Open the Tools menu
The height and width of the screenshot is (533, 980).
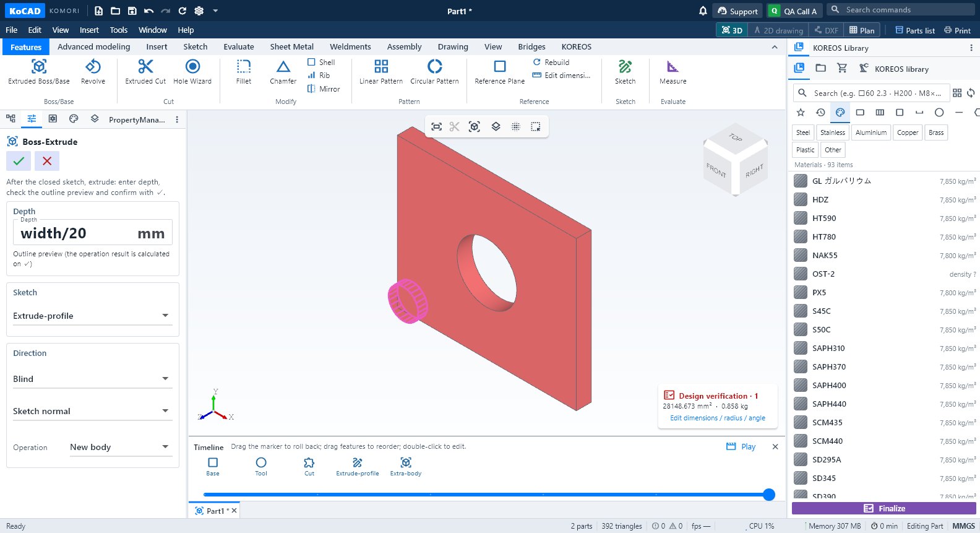(119, 30)
